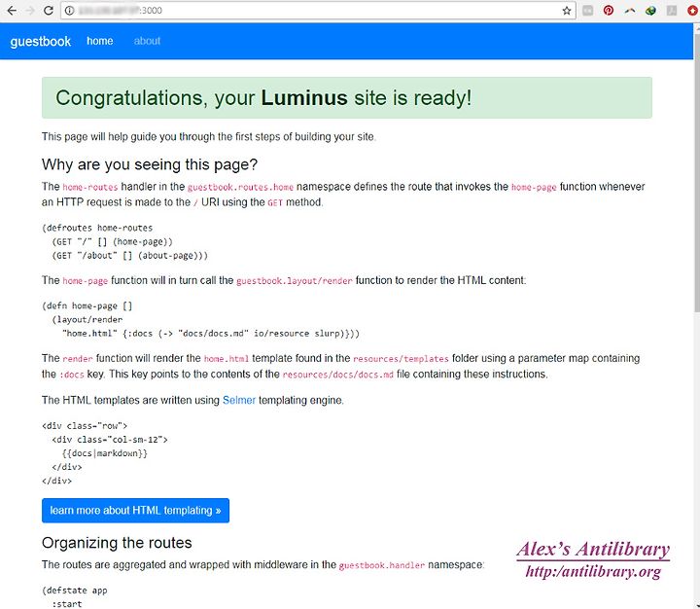700x609 pixels.
Task: Click the browser forward arrow
Action: pos(30,11)
